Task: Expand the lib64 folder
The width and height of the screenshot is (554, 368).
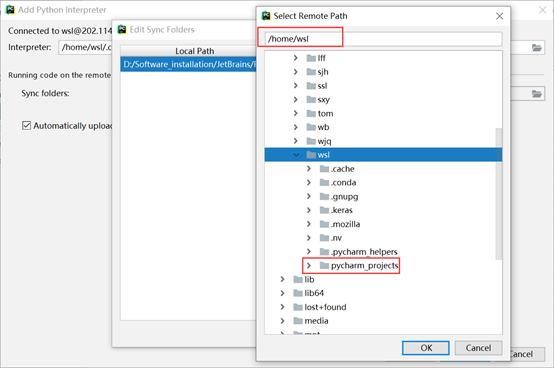Action: tap(282, 293)
